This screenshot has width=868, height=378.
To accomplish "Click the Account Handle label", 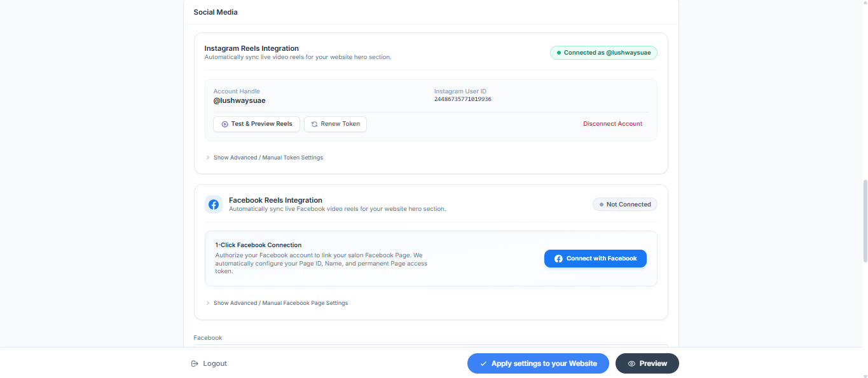I will 237,91.
